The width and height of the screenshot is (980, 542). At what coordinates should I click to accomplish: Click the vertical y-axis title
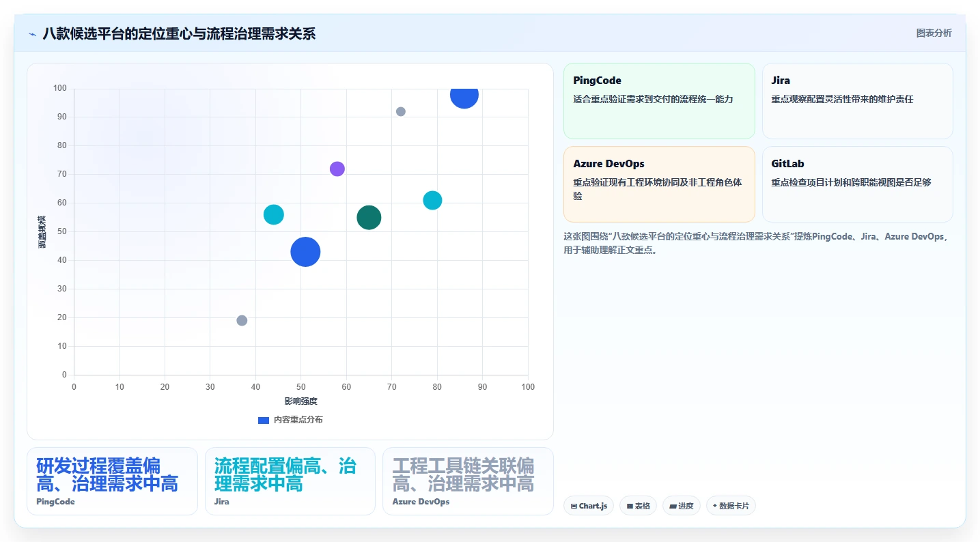[42, 231]
